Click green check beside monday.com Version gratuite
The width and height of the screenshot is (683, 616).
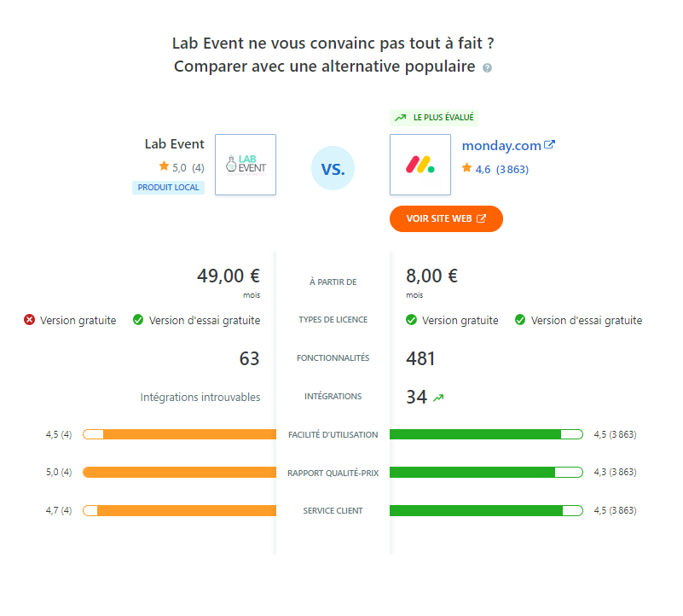[411, 320]
